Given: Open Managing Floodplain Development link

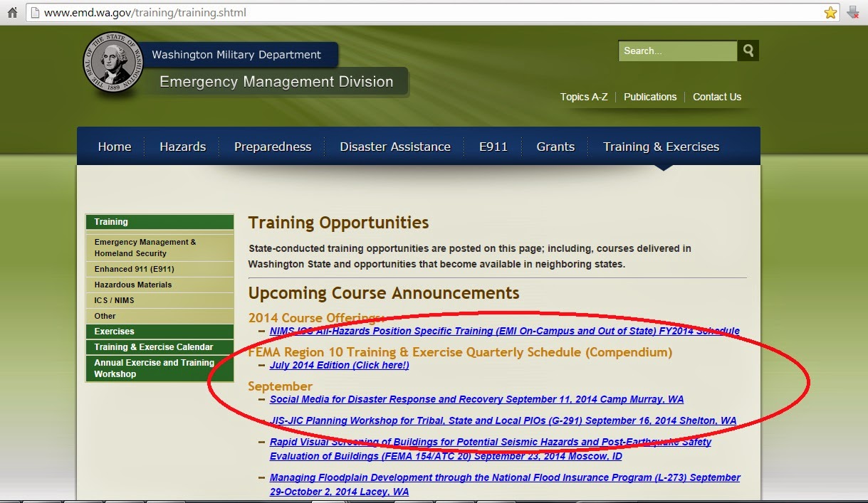Looking at the screenshot, I should pos(505,485).
